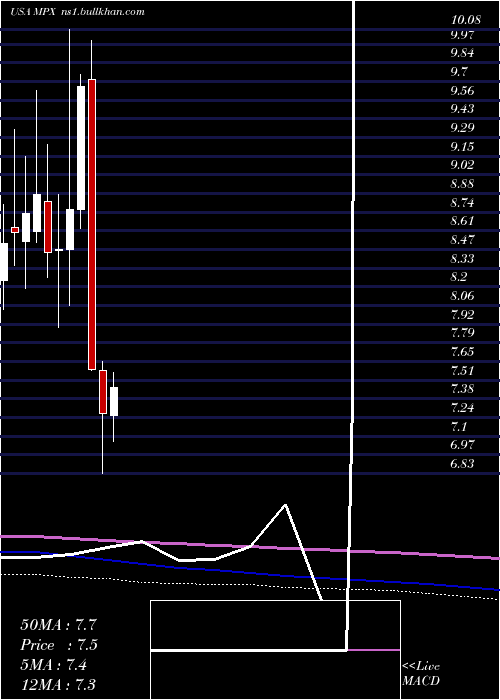Click the 8.06 price axis label
The image size is (500, 700).
tap(462, 296)
